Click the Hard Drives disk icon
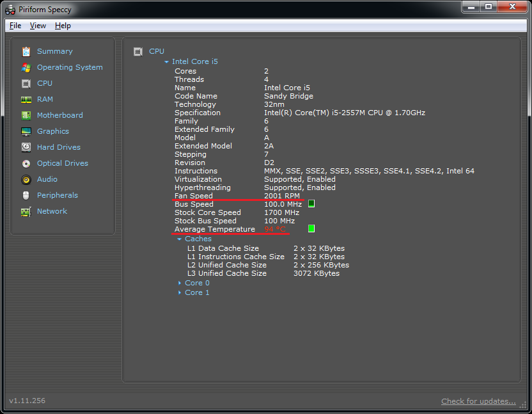 click(26, 147)
